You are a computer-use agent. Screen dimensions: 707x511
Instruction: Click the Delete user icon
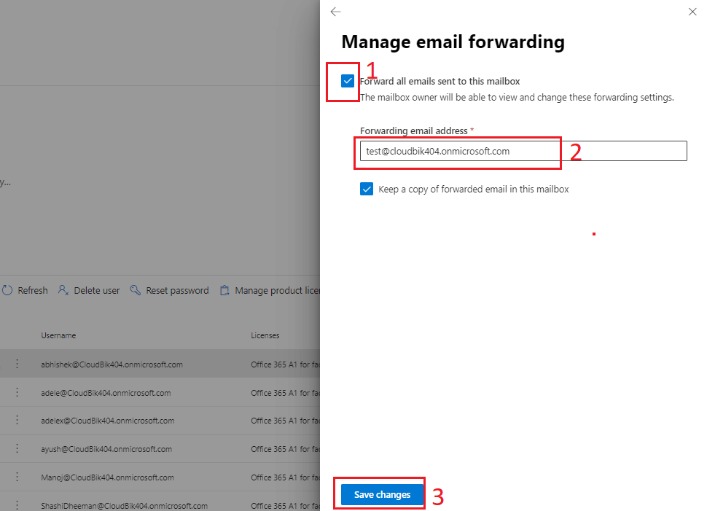[63, 290]
